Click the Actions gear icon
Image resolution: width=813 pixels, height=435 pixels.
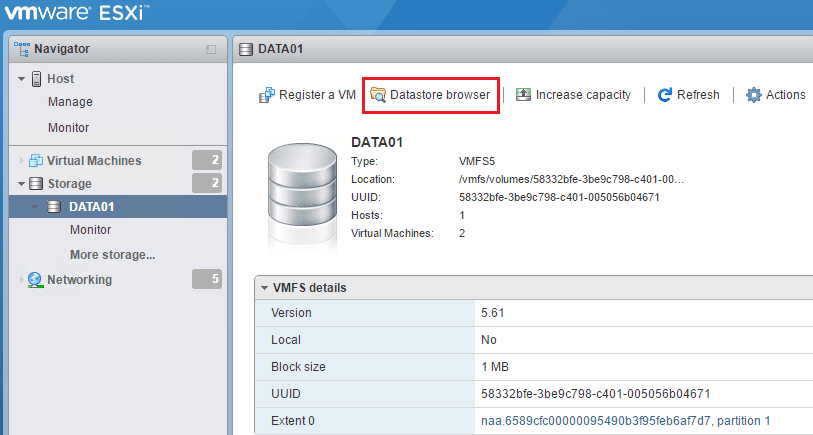pyautogui.click(x=753, y=95)
